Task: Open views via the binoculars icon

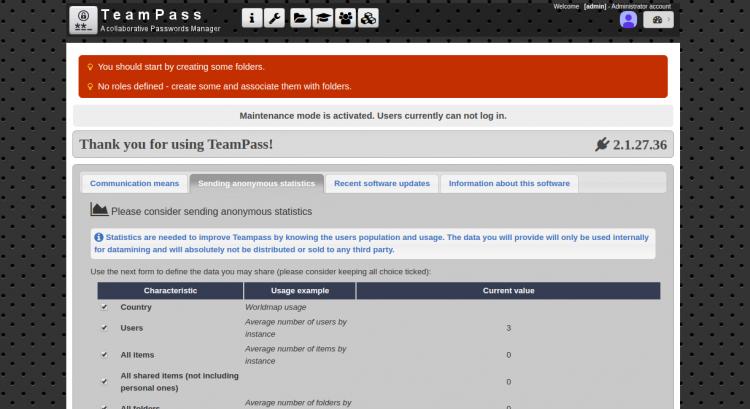Action: tap(369, 18)
